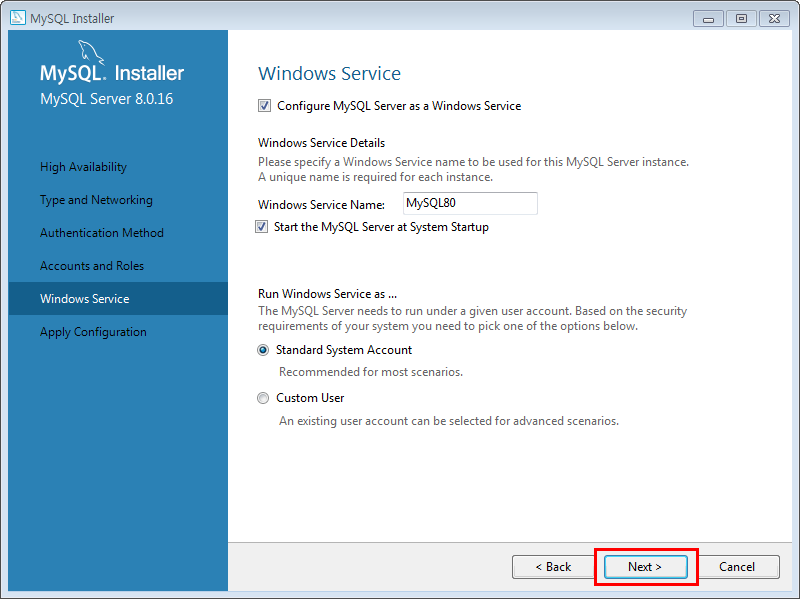800x599 pixels.
Task: Select Windows Service step in sidebar
Action: tap(118, 298)
